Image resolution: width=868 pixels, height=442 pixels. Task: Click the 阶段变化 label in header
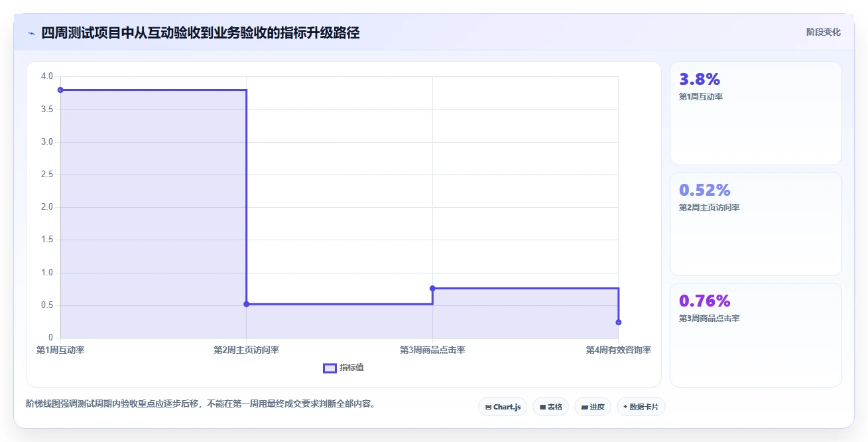click(x=824, y=32)
